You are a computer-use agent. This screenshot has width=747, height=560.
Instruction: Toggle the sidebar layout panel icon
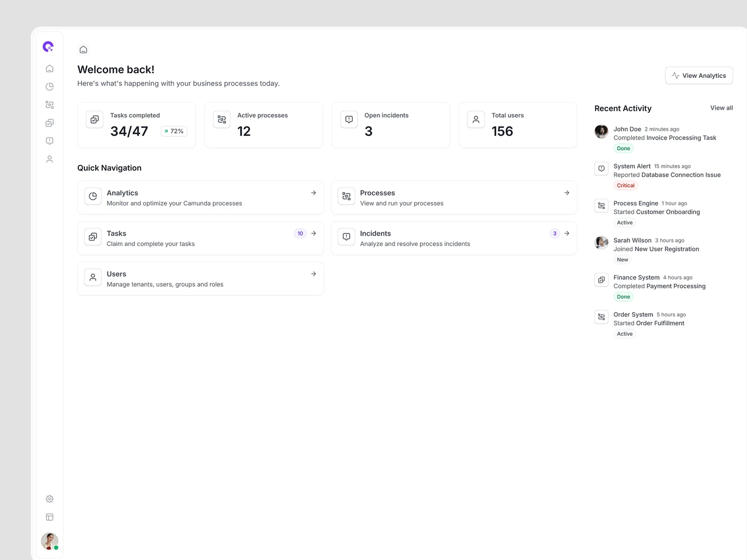[49, 517]
